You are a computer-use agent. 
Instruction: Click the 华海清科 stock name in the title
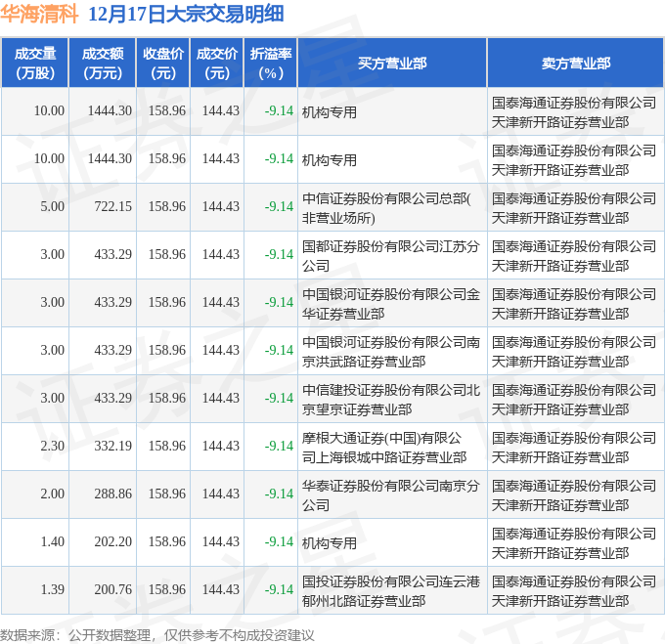(40, 14)
